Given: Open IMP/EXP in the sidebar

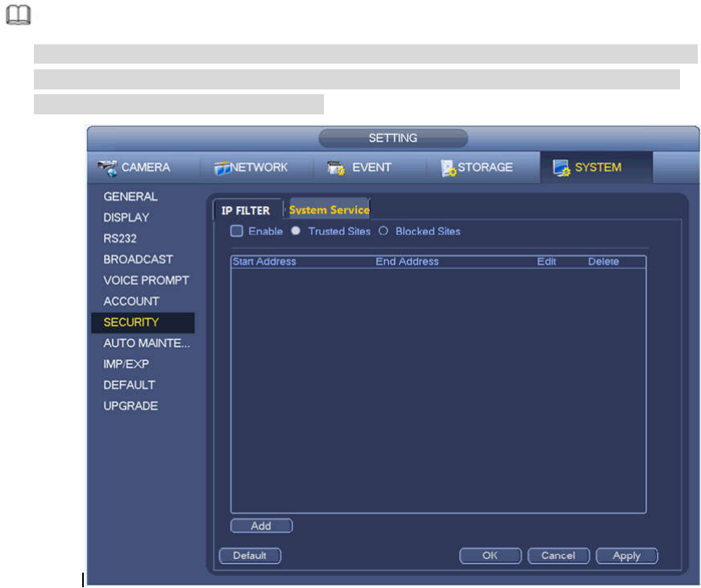Looking at the screenshot, I should coord(126,365).
